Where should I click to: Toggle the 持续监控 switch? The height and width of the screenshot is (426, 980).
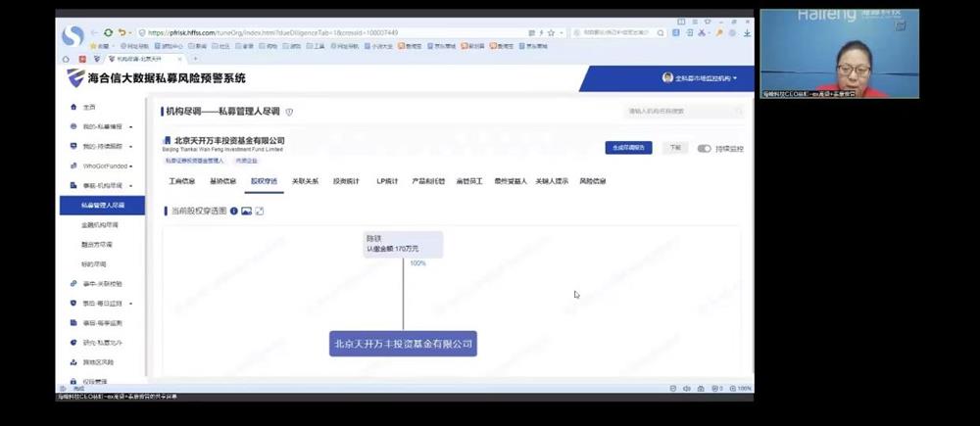click(705, 149)
